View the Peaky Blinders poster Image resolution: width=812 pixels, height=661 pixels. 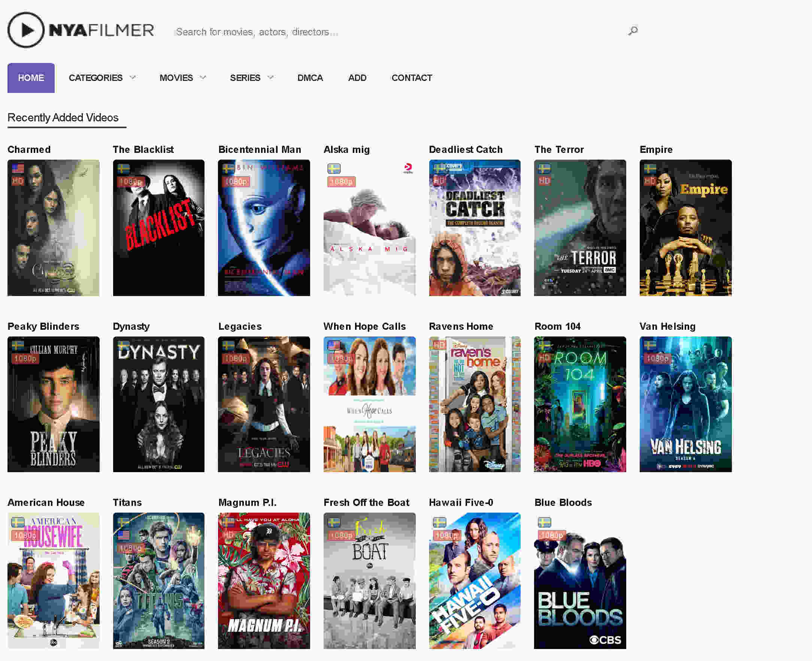[54, 404]
